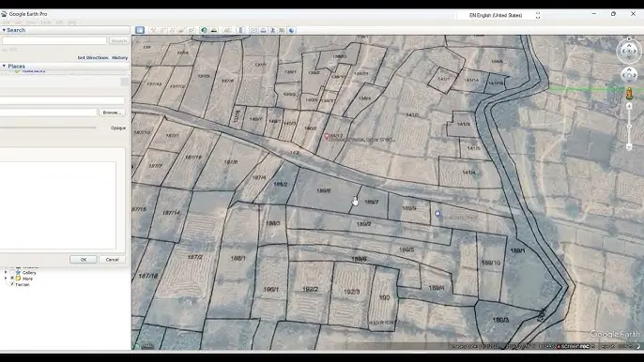Open the search History link

pyautogui.click(x=120, y=58)
